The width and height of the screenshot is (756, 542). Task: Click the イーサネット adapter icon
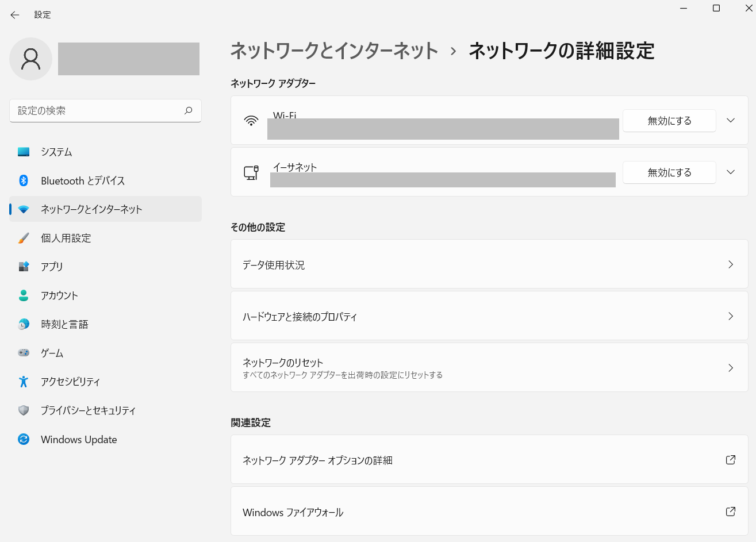click(252, 172)
